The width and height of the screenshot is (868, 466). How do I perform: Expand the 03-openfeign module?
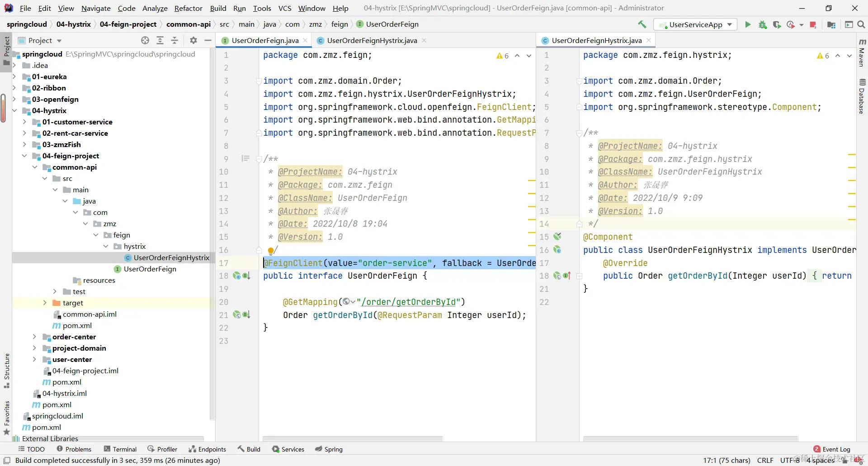[14, 99]
